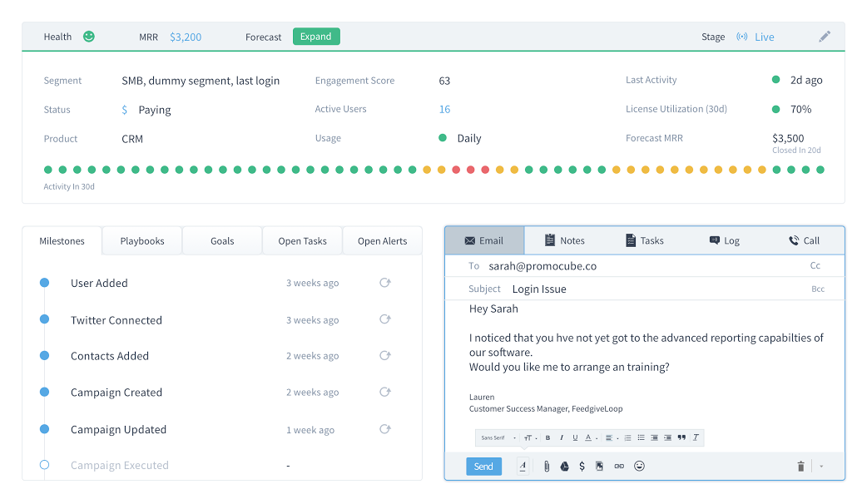Click the Campaign Executed hollow milestone marker
Viewport: 867px width, 504px height.
pyautogui.click(x=44, y=465)
